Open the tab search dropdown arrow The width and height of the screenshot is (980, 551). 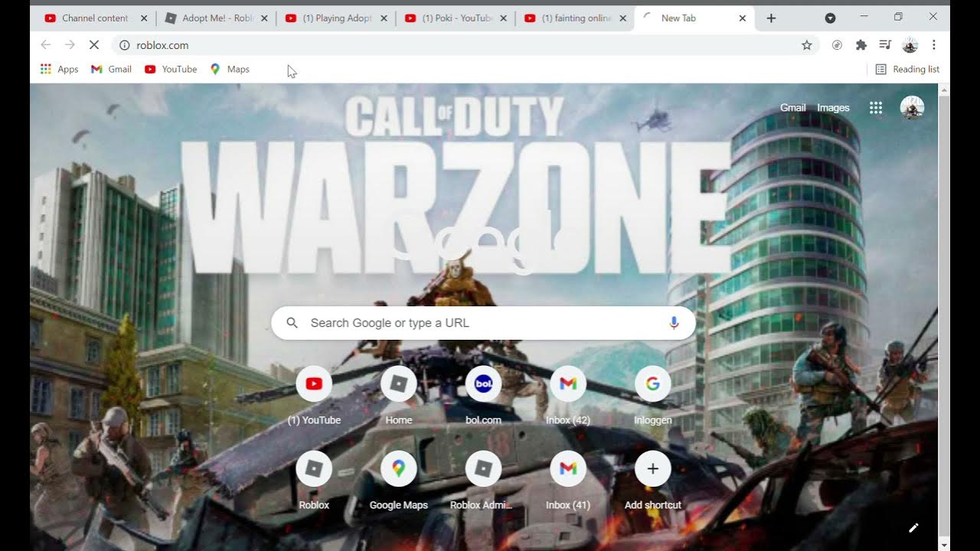point(831,18)
